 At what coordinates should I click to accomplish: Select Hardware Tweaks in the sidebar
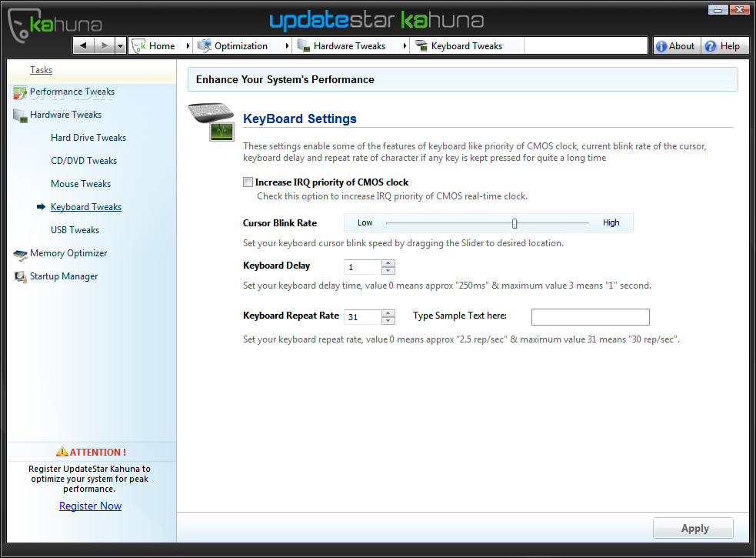click(65, 115)
